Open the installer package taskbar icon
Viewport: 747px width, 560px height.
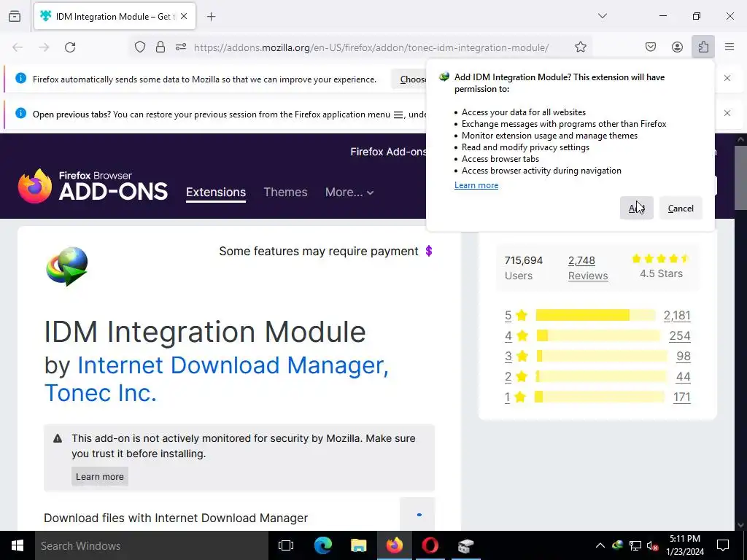pyautogui.click(x=465, y=545)
